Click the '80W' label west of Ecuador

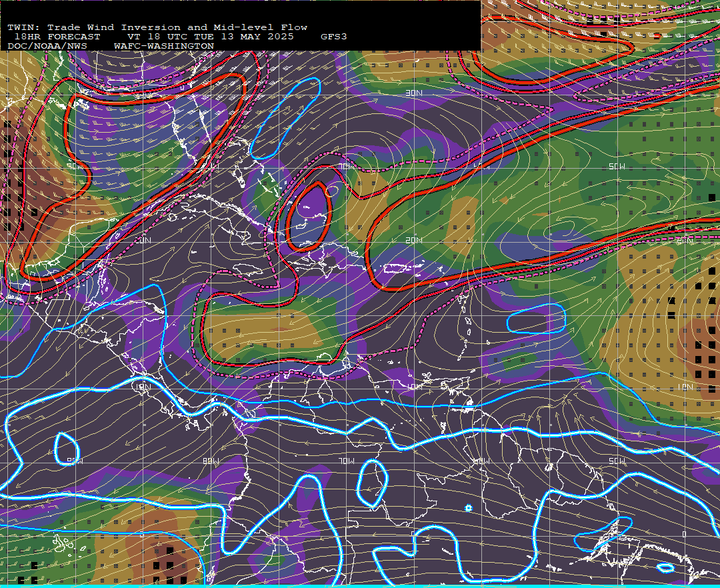[211, 461]
